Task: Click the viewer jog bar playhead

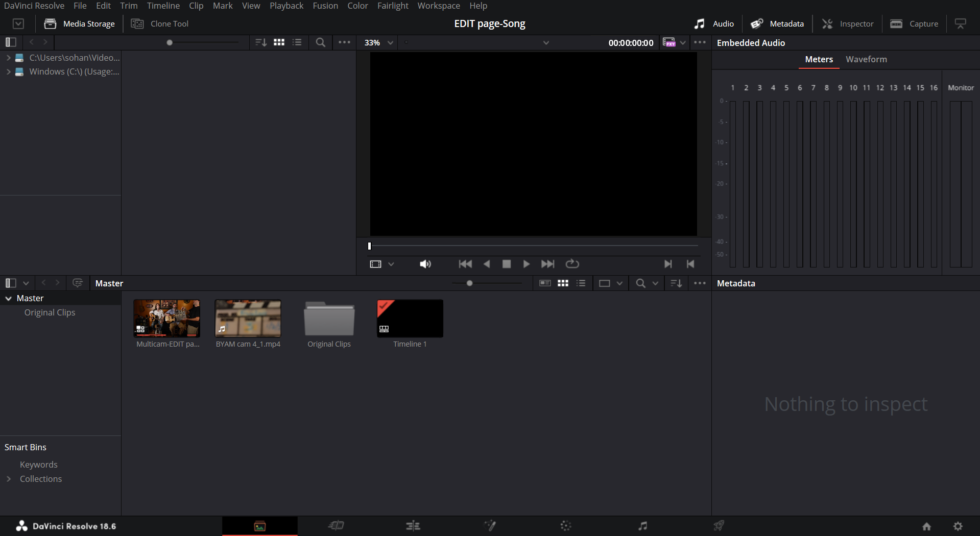Action: click(x=369, y=246)
